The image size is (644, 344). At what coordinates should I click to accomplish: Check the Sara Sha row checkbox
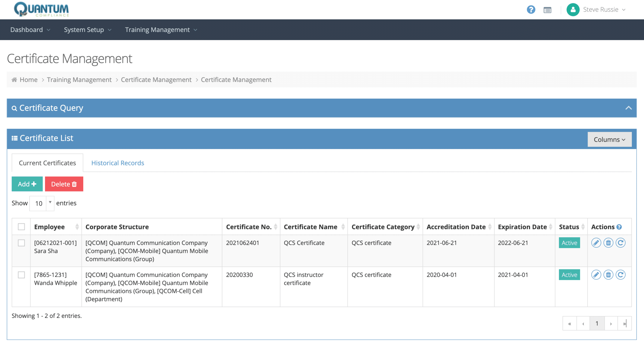(21, 243)
